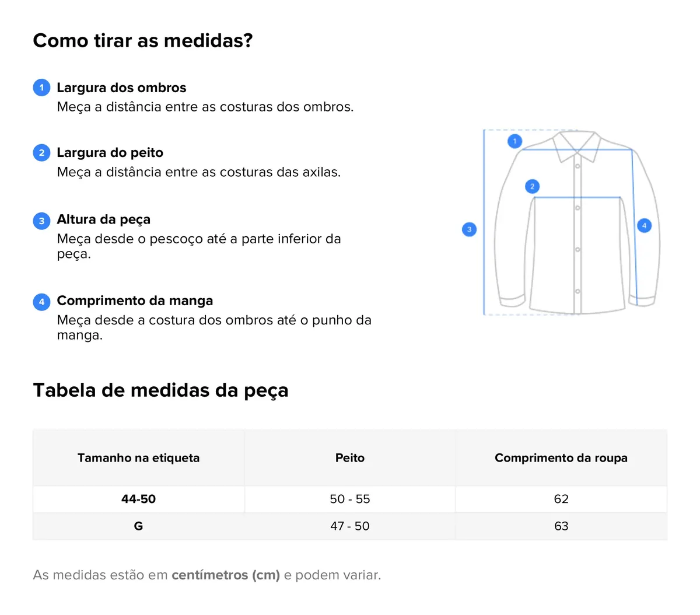Viewport: 700px width, 615px height.
Task: Click the Como tirar as medidas? heading
Action: (x=143, y=41)
